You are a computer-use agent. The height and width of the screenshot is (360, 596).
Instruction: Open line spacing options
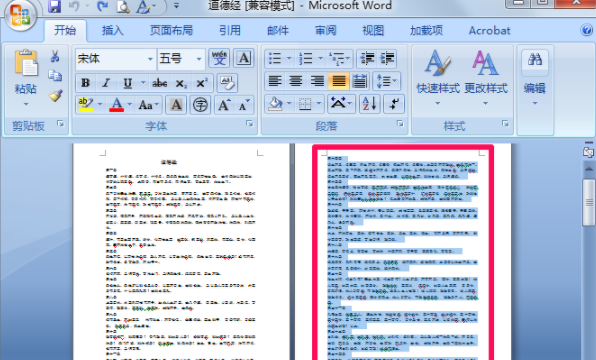point(386,81)
